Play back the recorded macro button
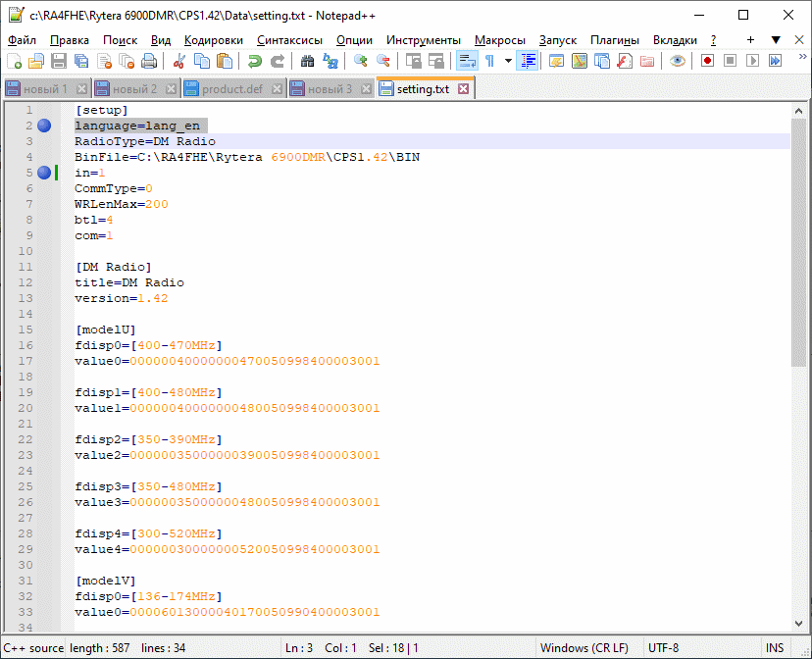 click(x=752, y=61)
